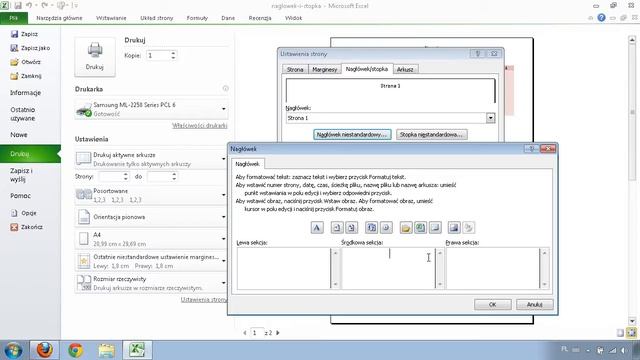Click Nagłówek niestandardowy button
This screenshot has height=360, width=640.
(352, 134)
